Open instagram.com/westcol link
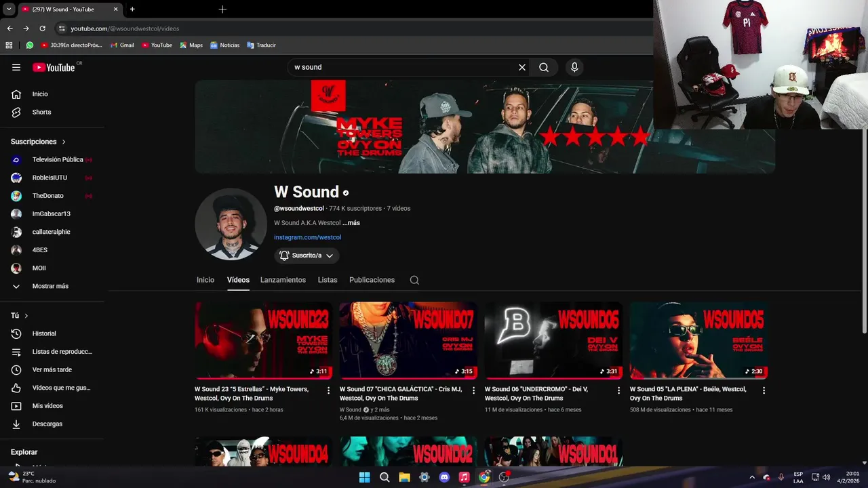 [x=307, y=237]
